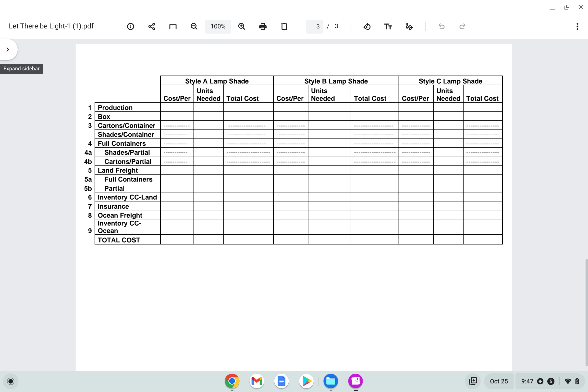Click the 100% zoom level field
588x392 pixels.
[218, 26]
